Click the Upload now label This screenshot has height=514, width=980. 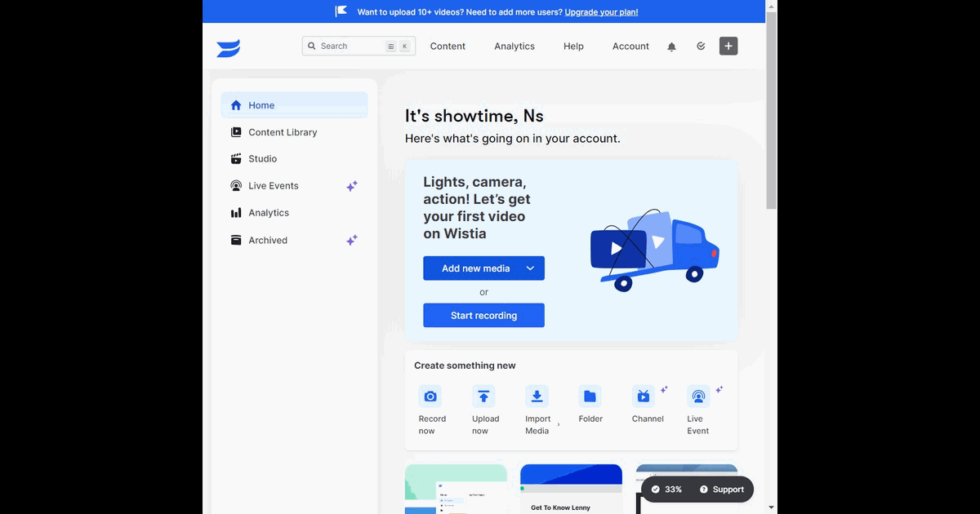(485, 425)
